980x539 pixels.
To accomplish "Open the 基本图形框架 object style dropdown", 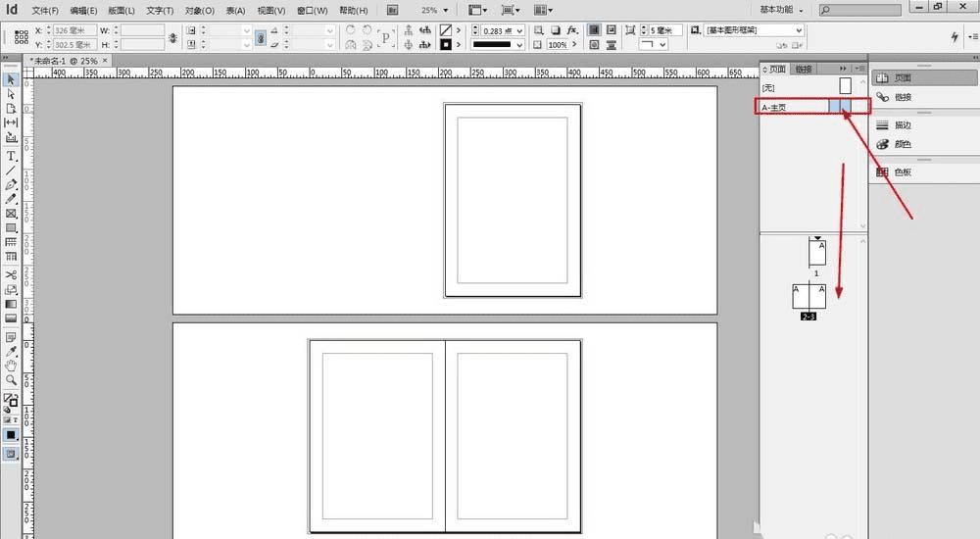I will pyautogui.click(x=754, y=30).
